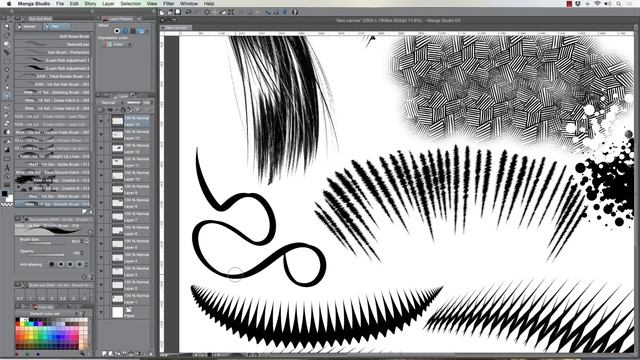Hide Layer 14 with its eye icon
Image resolution: width=640 pixels, height=360 pixels.
click(x=101, y=121)
